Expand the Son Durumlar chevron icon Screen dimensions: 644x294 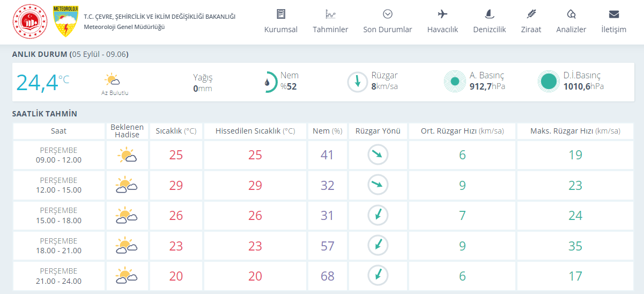pos(388,14)
